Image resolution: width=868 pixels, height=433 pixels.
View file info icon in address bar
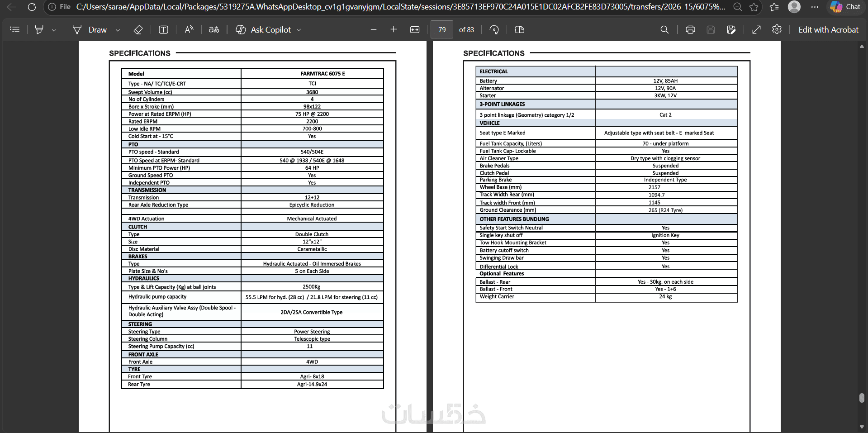(52, 7)
